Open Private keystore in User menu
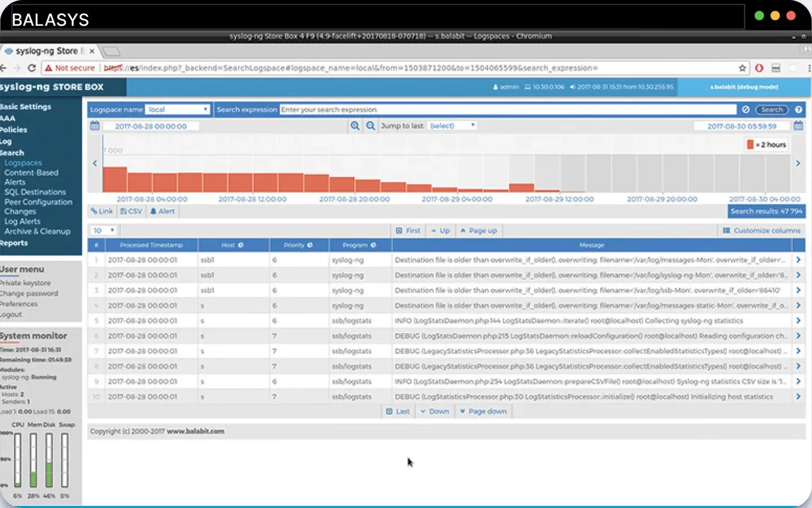The width and height of the screenshot is (812, 508). (25, 283)
